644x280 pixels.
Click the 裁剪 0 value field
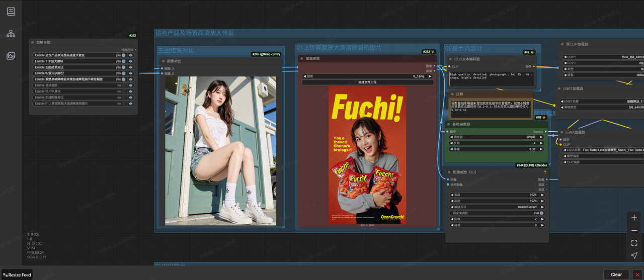point(497,225)
